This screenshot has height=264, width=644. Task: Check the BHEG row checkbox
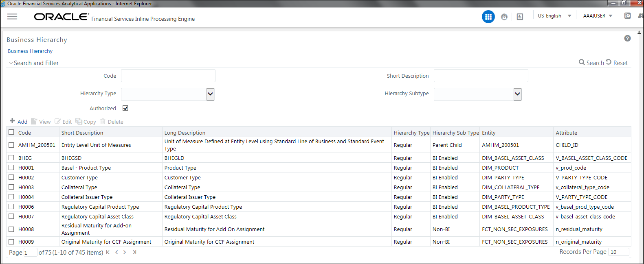click(x=11, y=158)
